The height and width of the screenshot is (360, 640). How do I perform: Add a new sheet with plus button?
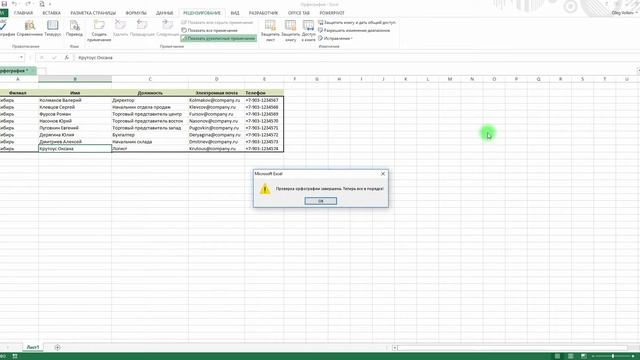coord(57,347)
